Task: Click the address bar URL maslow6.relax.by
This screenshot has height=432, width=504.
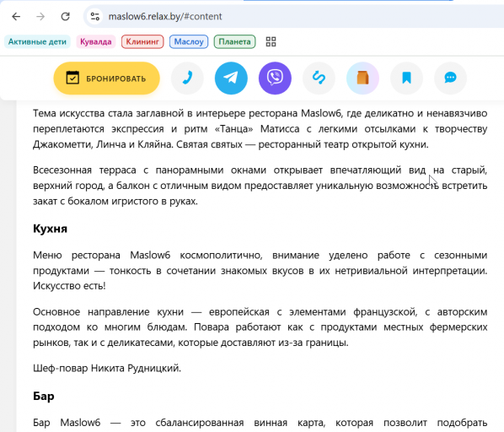Action: (x=165, y=16)
